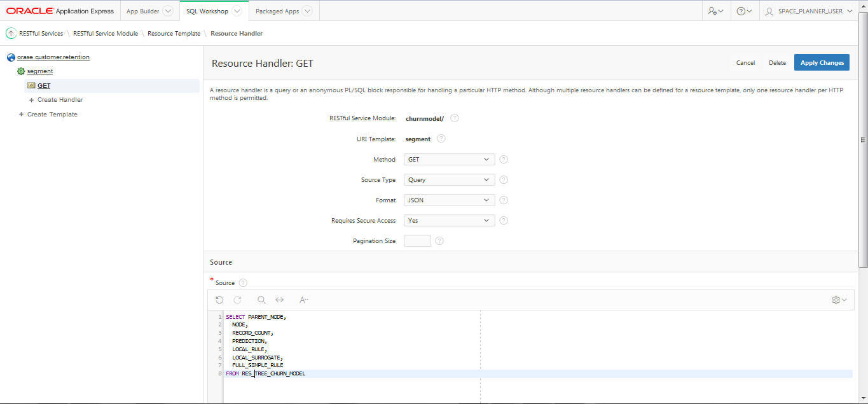Show help for URI Template
The image size is (868, 404).
point(441,139)
